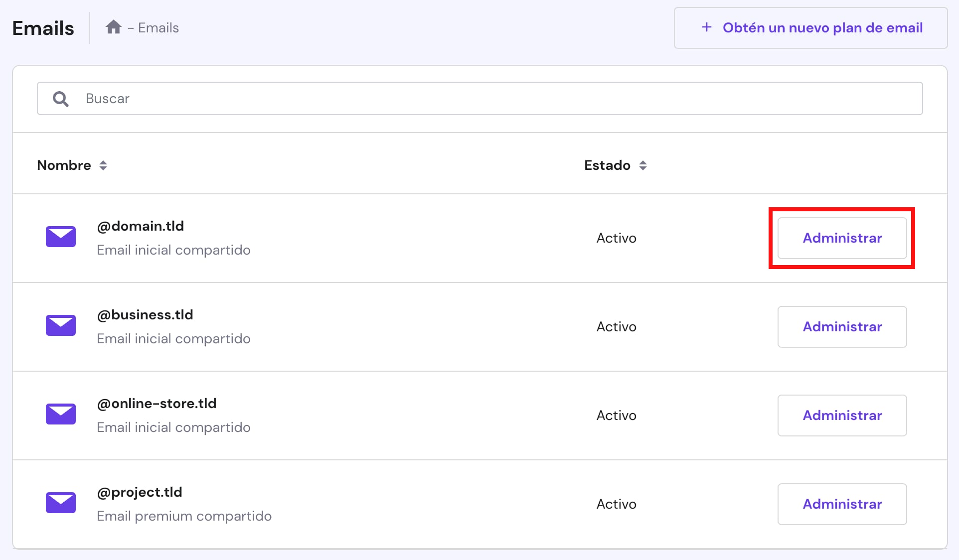Click inside the Buscar search field

click(x=349, y=98)
